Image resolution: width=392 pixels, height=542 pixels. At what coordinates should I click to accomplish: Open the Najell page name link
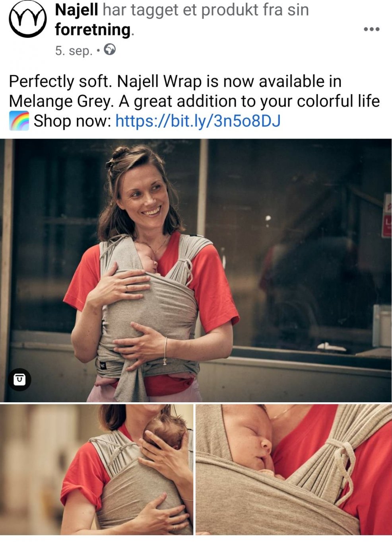coord(76,10)
